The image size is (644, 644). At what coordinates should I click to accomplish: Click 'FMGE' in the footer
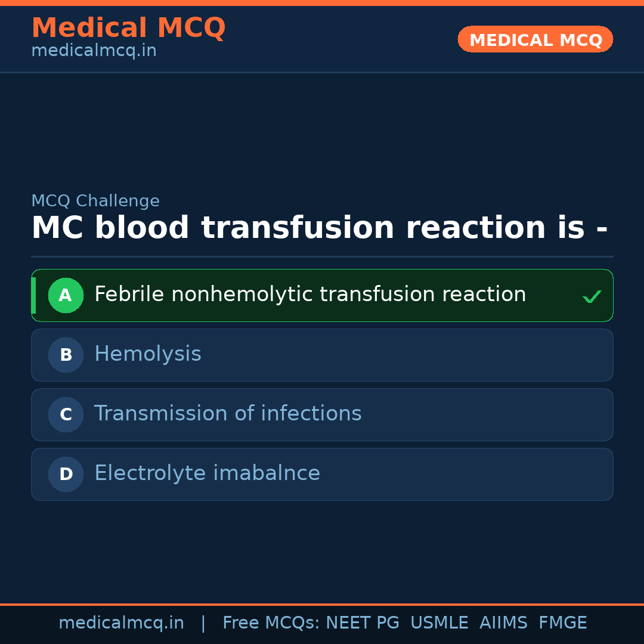pyautogui.click(x=563, y=623)
